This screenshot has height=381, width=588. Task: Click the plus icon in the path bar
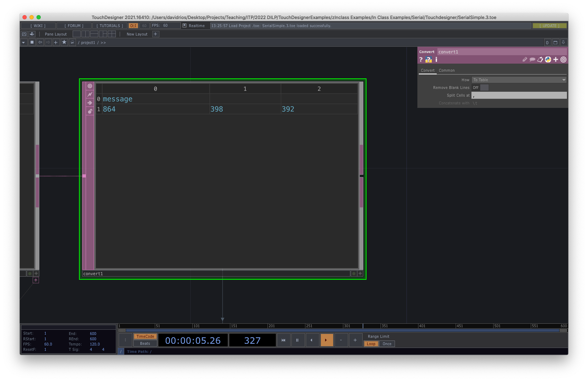click(x=56, y=43)
